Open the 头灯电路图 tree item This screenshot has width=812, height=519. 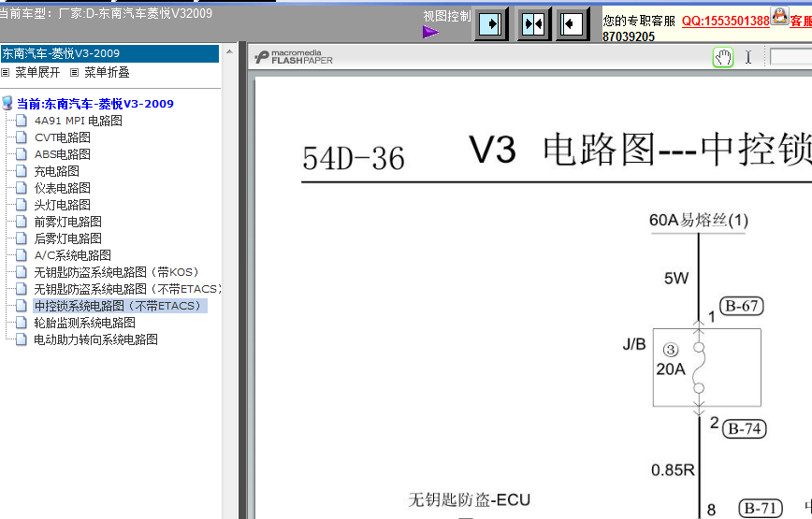pyautogui.click(x=62, y=205)
